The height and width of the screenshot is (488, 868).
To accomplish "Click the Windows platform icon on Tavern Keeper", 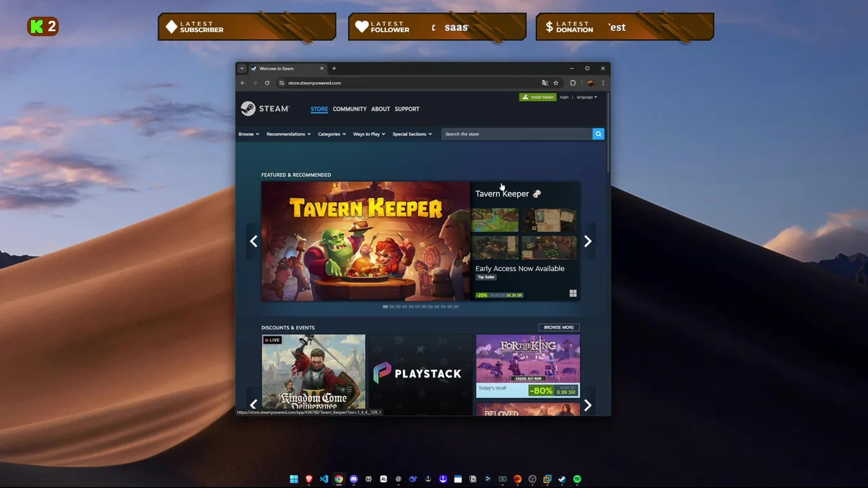I will coord(573,293).
